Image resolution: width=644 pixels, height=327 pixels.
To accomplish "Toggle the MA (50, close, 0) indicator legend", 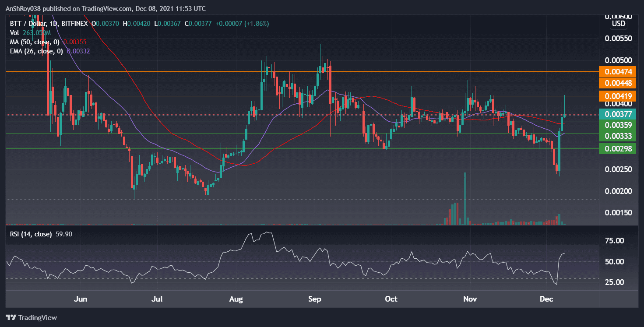I will pyautogui.click(x=35, y=42).
